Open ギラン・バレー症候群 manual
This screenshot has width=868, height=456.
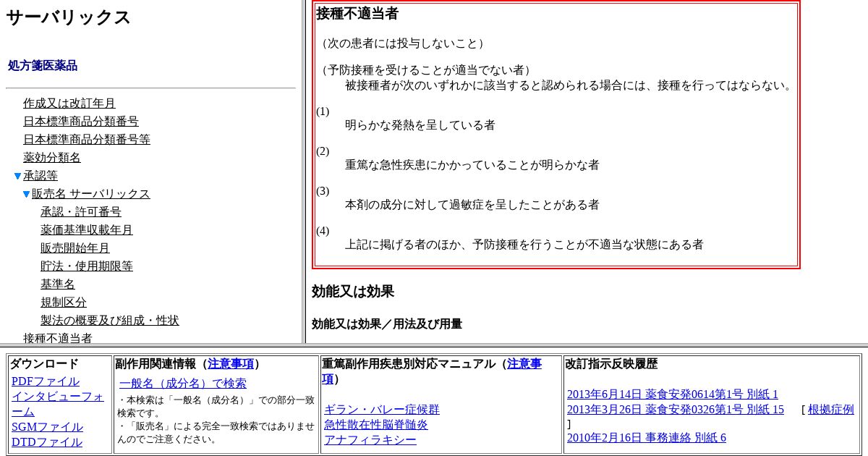click(x=382, y=410)
